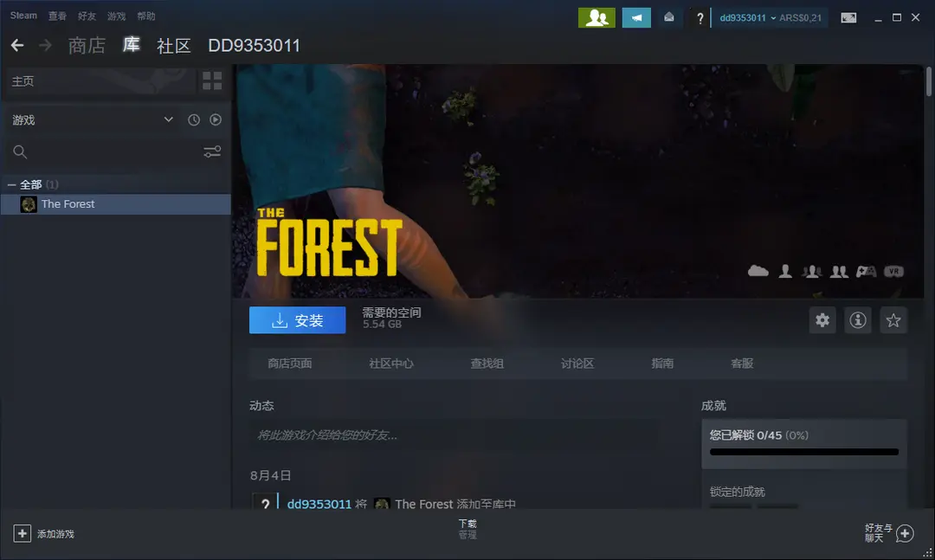Click the ARS$0,21 wallet balance
The height and width of the screenshot is (560, 935).
point(800,18)
